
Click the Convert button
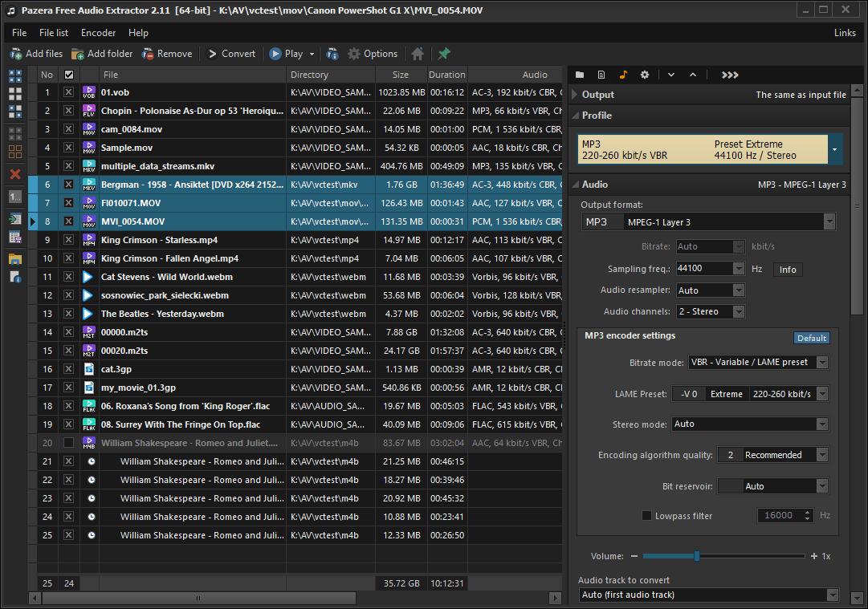point(231,53)
